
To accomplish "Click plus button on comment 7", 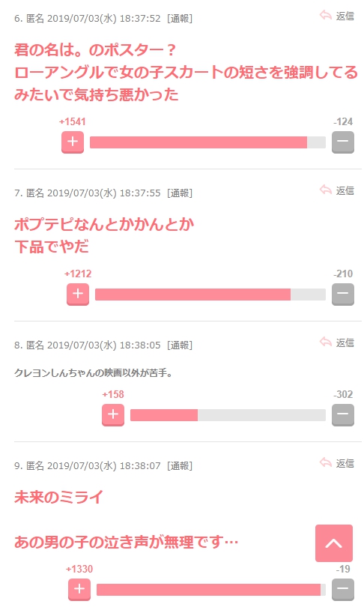I will [x=78, y=294].
